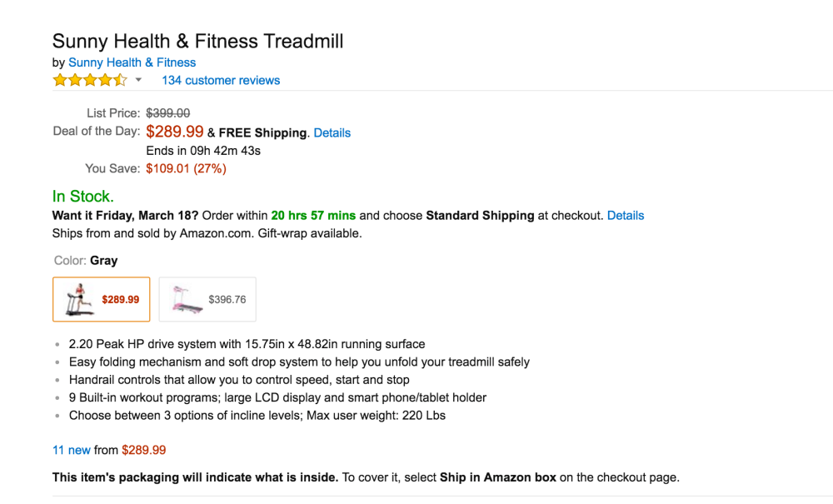The image size is (833, 504).
Task: Open Details link beside FREE Shipping
Action: pyautogui.click(x=332, y=132)
